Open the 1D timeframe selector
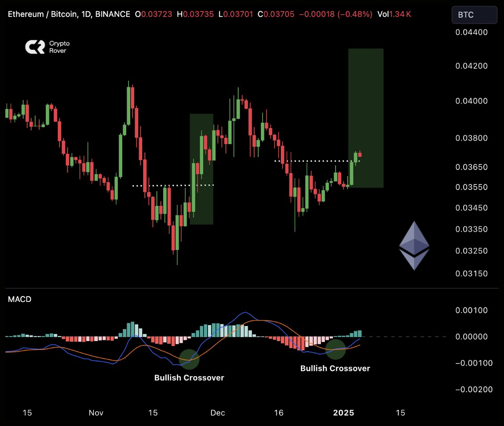Screen dimensions: 504x426 [x=88, y=14]
